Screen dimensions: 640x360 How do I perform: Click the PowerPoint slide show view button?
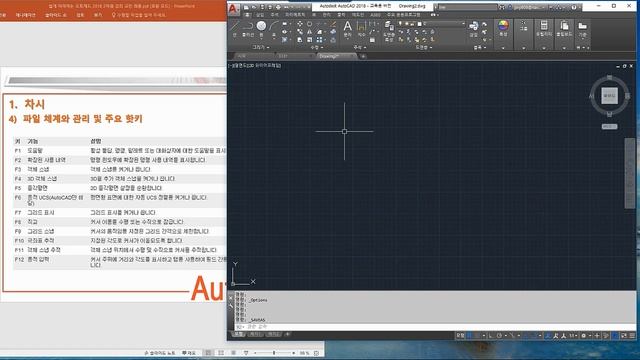click(x=246, y=353)
